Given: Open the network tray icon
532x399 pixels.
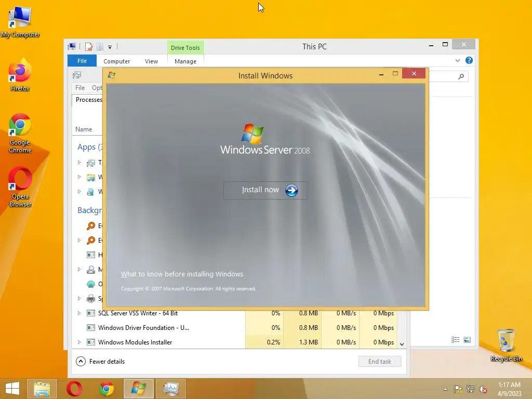Looking at the screenshot, I should click(x=471, y=389).
